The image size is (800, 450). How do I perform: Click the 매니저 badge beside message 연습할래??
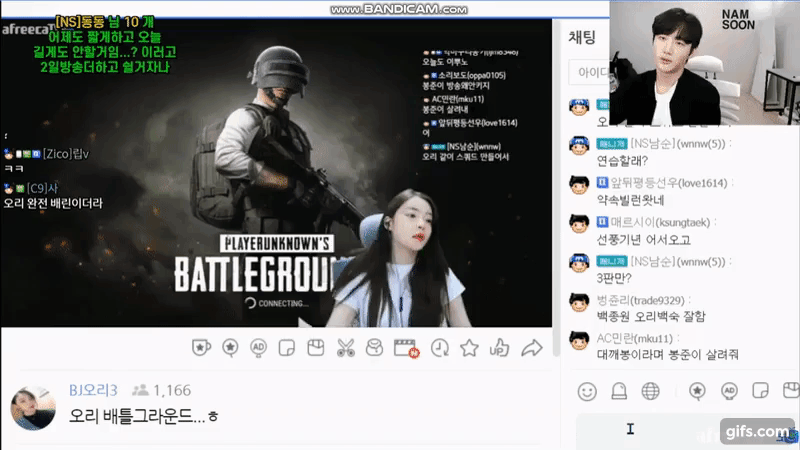(x=612, y=144)
